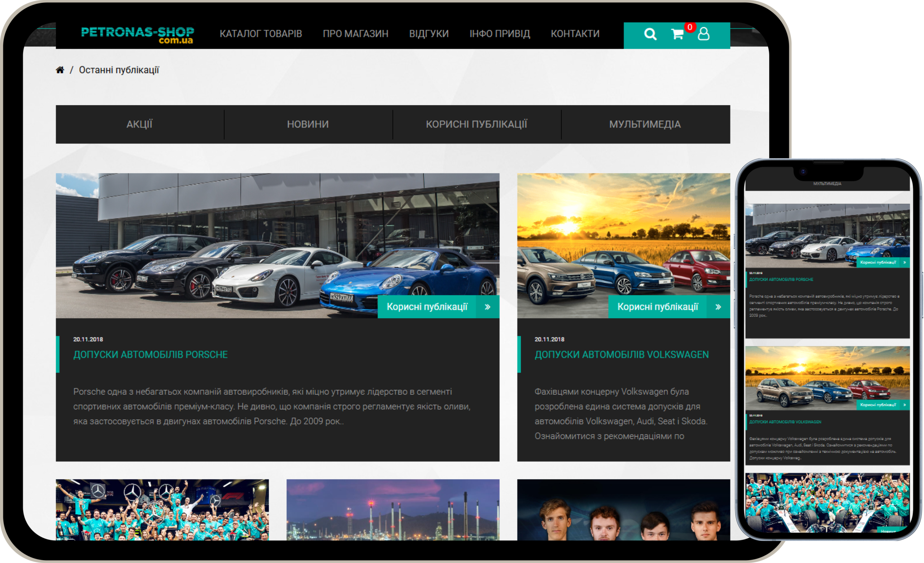Click the Корисні публікації label on Volkswagen image
The image size is (924, 563).
[x=658, y=307]
